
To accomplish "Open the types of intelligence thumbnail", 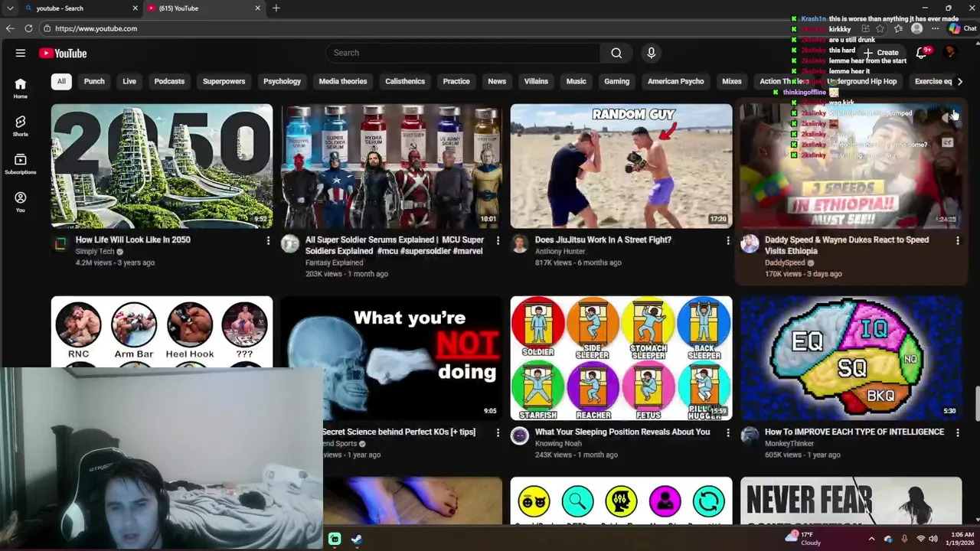I will coord(851,358).
